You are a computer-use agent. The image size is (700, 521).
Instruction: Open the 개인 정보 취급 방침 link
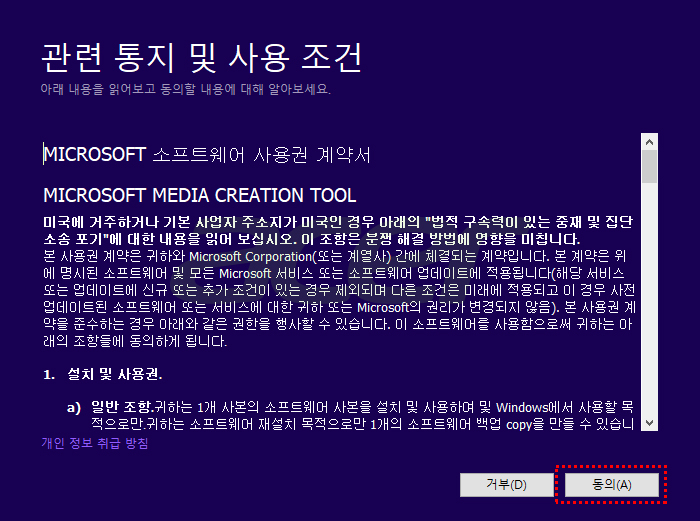(x=95, y=443)
